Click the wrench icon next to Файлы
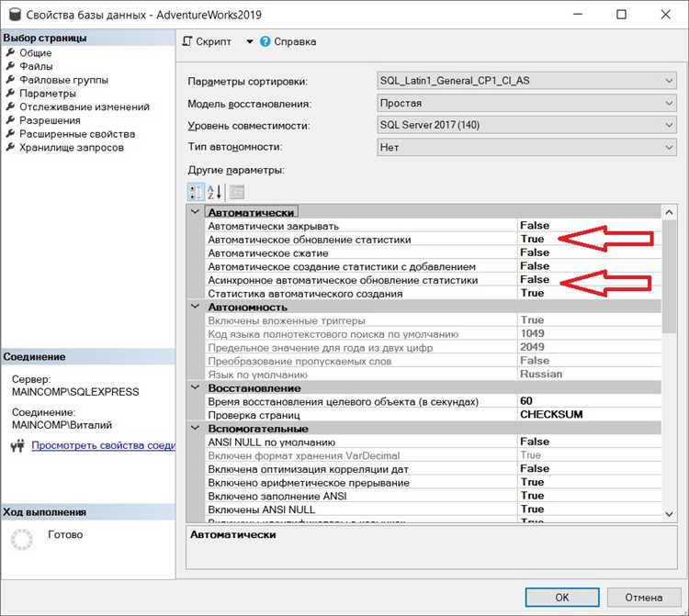The image size is (689, 616). coord(10,66)
